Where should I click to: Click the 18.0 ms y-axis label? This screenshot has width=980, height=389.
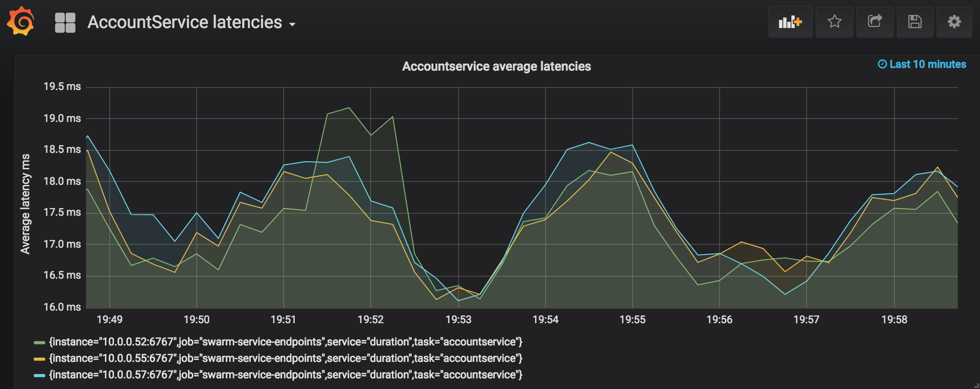62,181
